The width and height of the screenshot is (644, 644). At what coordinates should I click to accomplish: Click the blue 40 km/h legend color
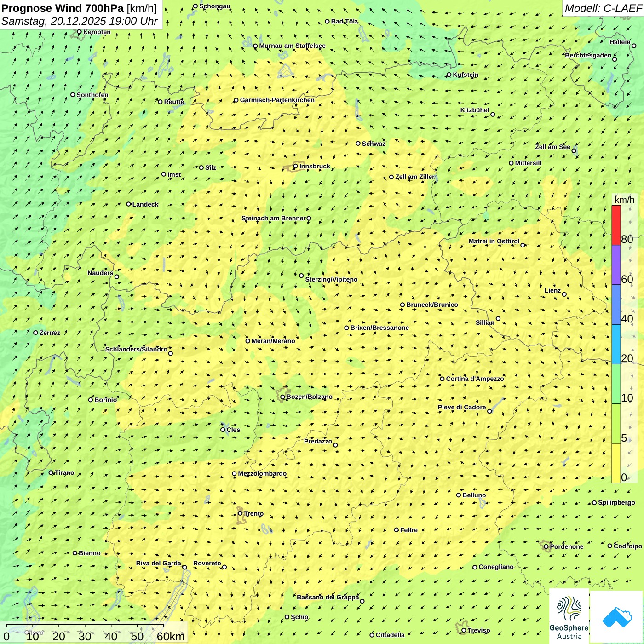click(x=616, y=305)
